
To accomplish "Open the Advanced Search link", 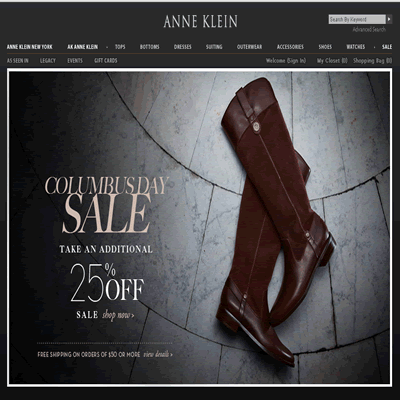I will pos(369,29).
